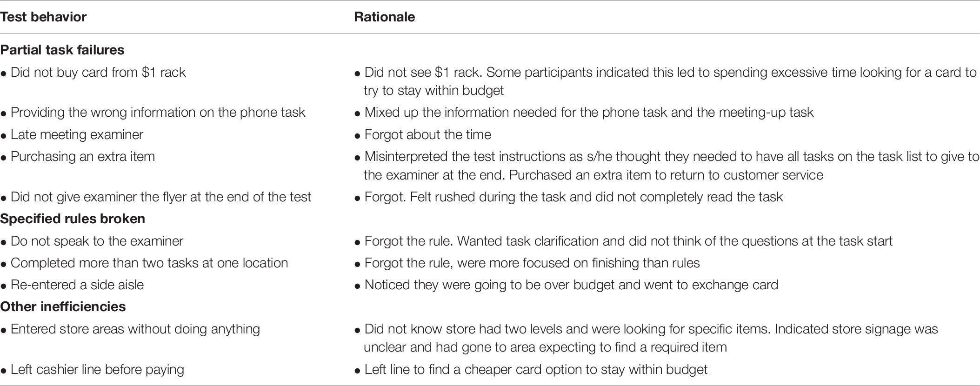Click "Do not speak to the examiner"
The width and height of the screenshot is (980, 386).
pos(97,241)
